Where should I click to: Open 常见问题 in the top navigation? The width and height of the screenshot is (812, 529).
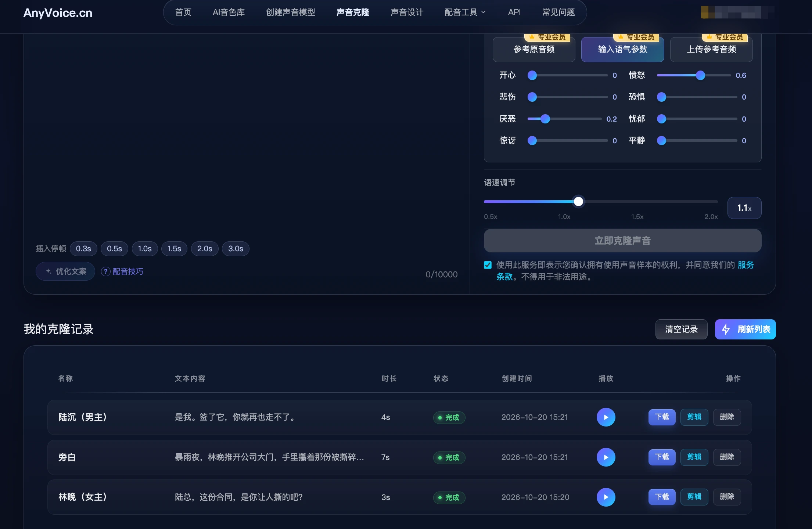[558, 12]
